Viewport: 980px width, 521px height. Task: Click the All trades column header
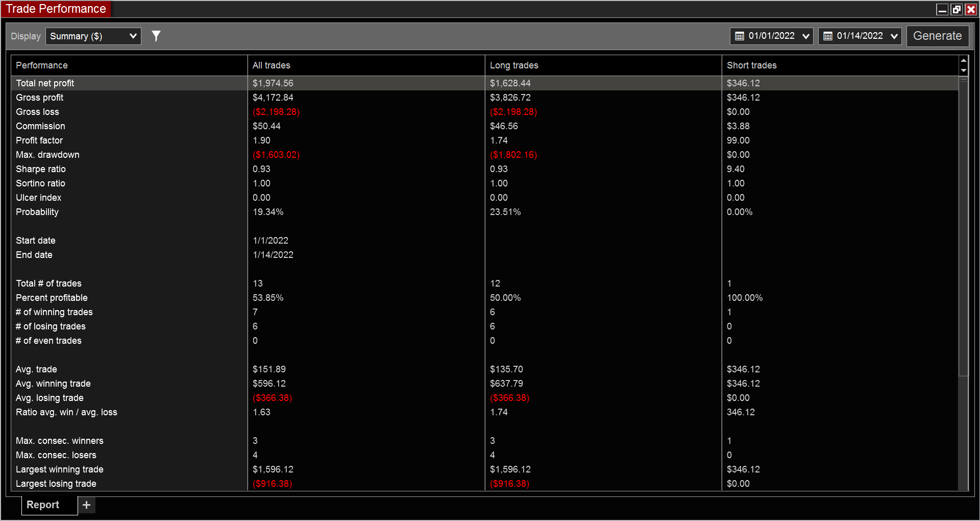(366, 65)
